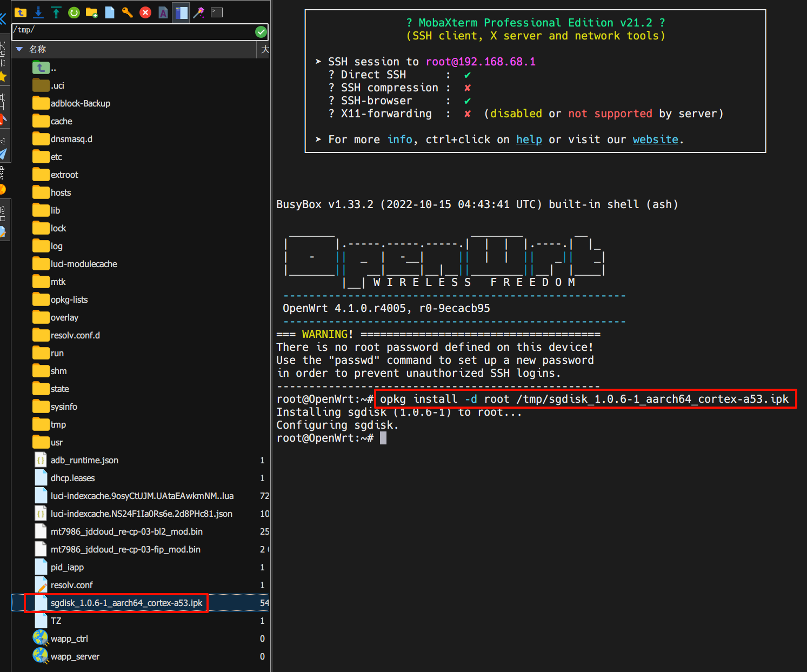Screen dimensions: 807x672
Task: Refresh the current SFTP folder
Action: 74,12
